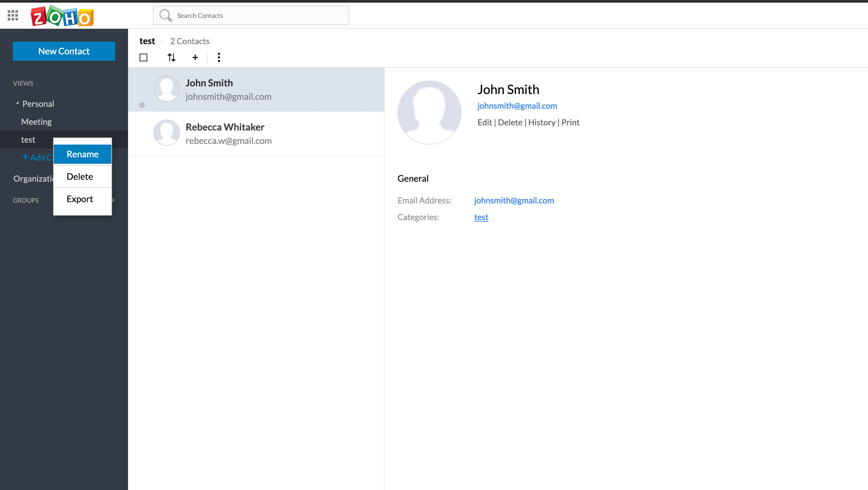The height and width of the screenshot is (490, 868).
Task: Choose Rename from the context menu
Action: coord(83,154)
